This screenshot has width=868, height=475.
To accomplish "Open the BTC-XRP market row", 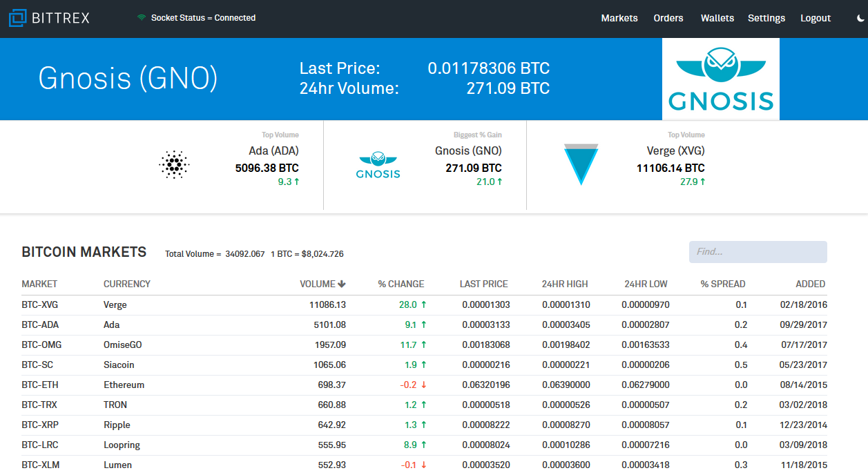I will [x=425, y=425].
